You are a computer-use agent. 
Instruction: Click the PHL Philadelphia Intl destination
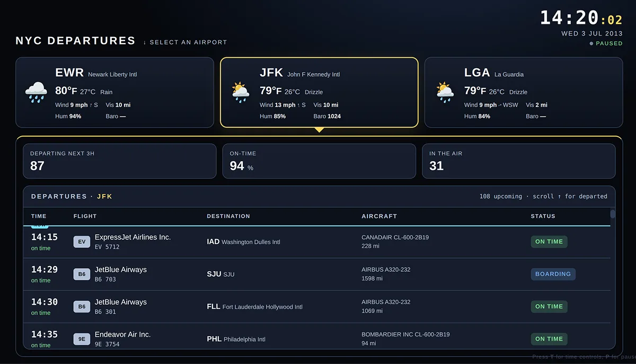[236, 339]
